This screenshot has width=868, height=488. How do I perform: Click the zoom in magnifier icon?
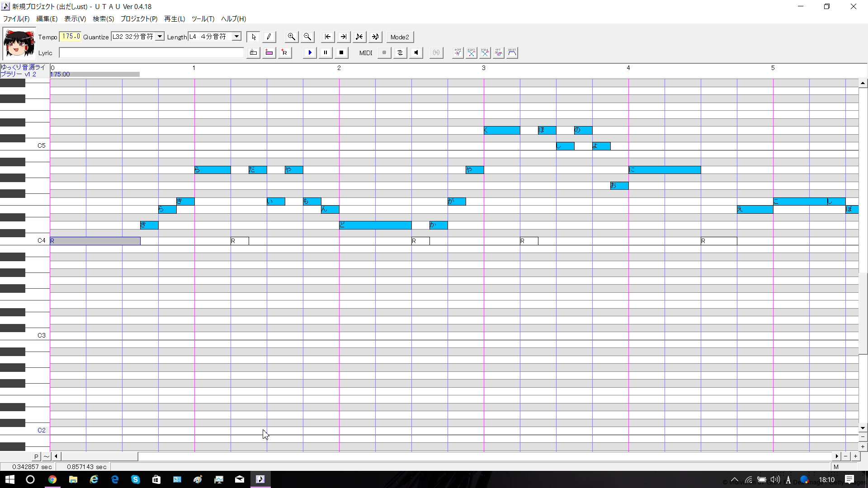click(x=292, y=37)
